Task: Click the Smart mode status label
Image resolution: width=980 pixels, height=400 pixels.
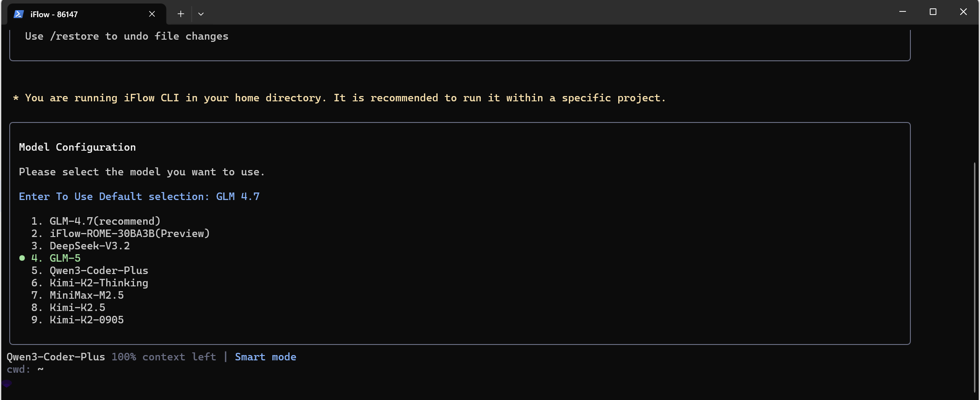Action: coord(265,357)
